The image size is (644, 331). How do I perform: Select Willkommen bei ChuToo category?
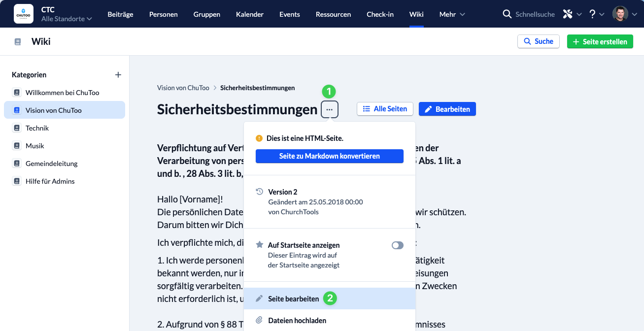pyautogui.click(x=65, y=93)
